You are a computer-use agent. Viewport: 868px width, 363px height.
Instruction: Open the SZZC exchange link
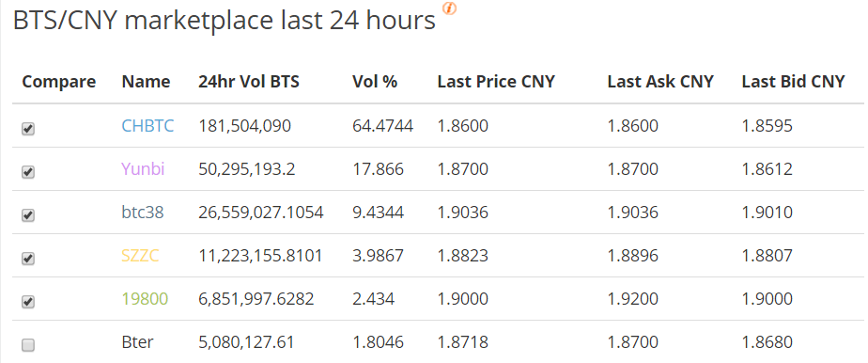click(x=140, y=256)
